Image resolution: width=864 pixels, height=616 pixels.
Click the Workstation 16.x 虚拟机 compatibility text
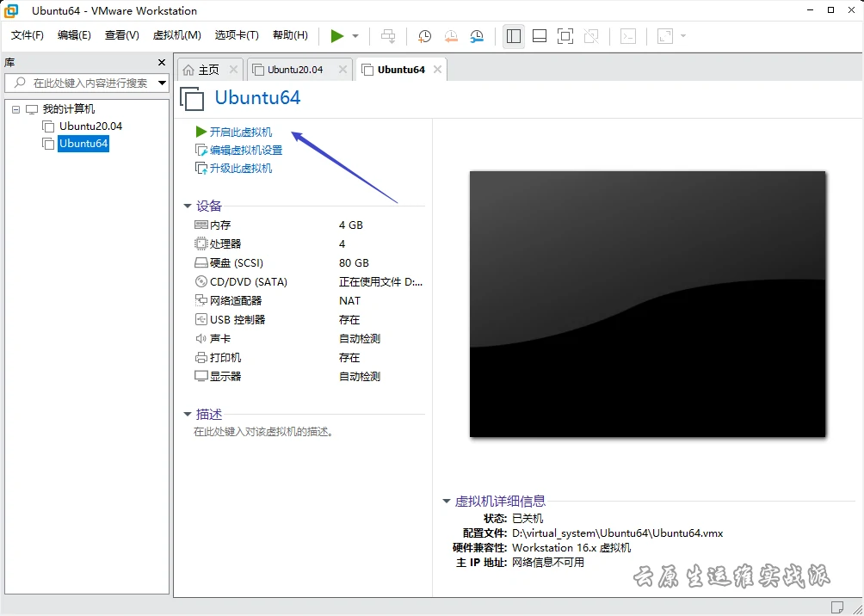coord(571,548)
